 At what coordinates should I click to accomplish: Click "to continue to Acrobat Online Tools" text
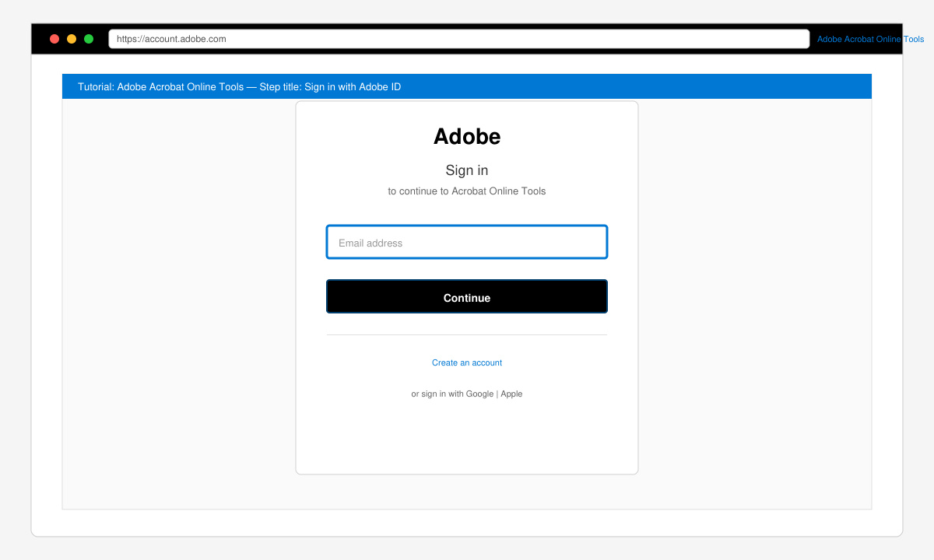click(x=467, y=191)
